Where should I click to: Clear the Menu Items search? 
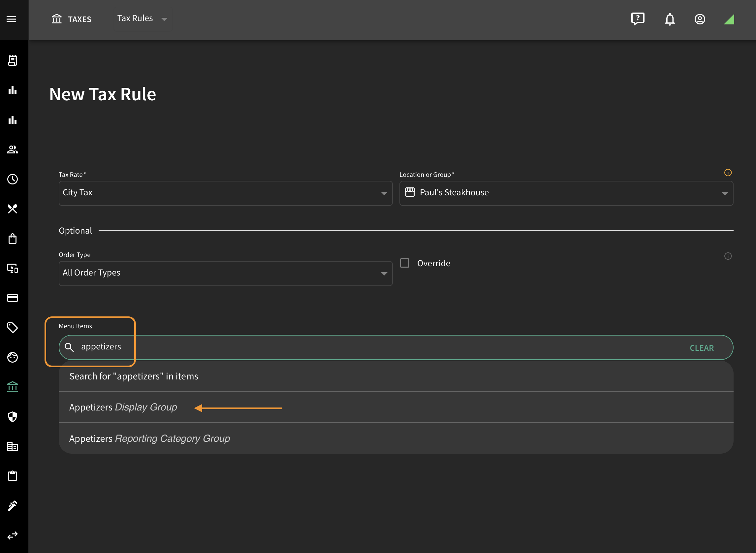click(702, 348)
